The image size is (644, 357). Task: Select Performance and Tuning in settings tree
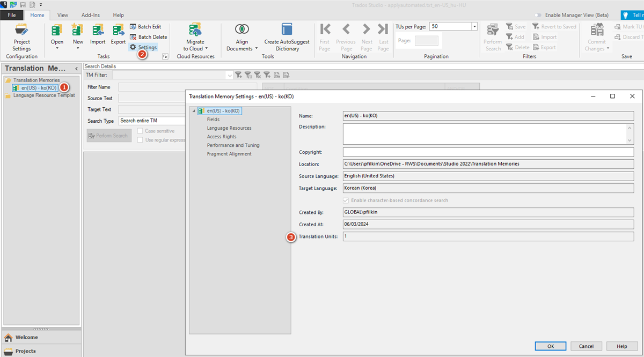point(233,145)
